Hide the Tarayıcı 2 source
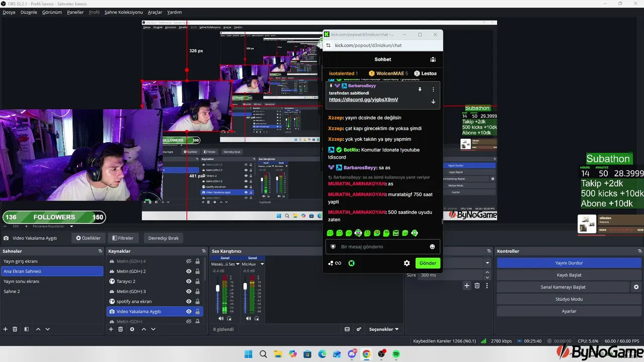Viewport: 644px width, 362px height. point(189,282)
